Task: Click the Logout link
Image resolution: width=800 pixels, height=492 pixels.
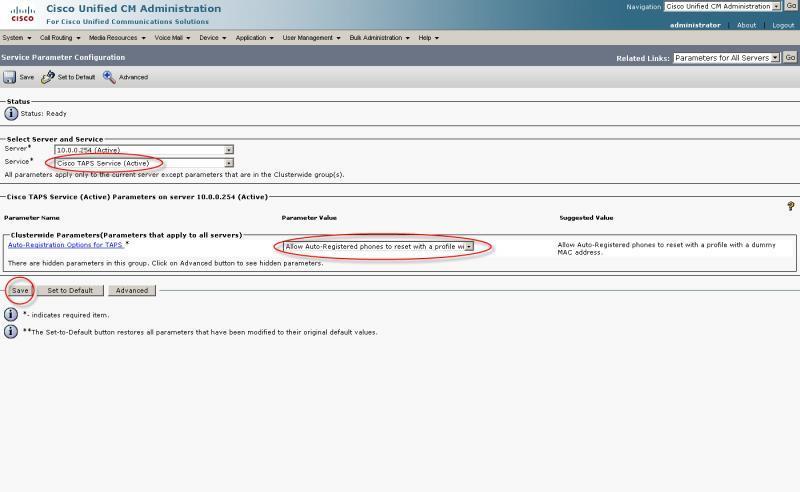Action: 783,25
